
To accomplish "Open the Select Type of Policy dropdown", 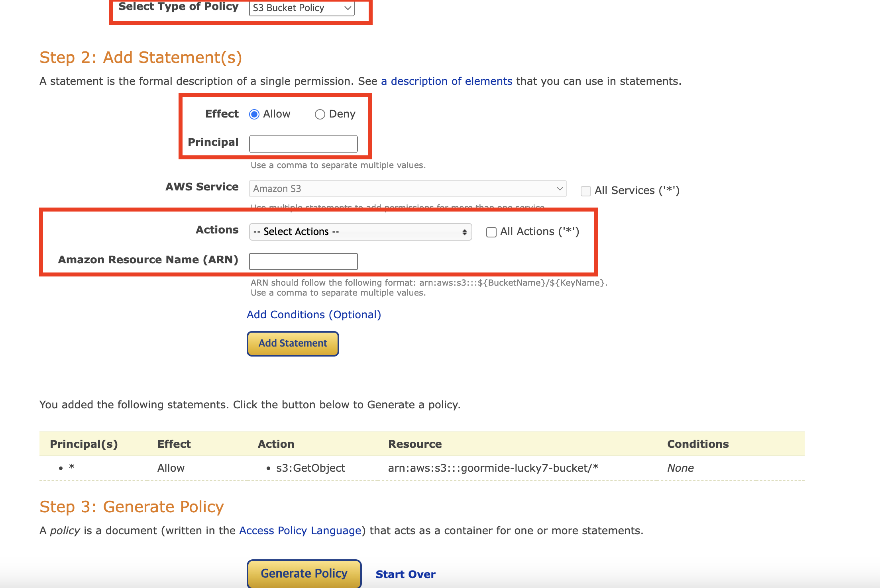I will click(301, 8).
